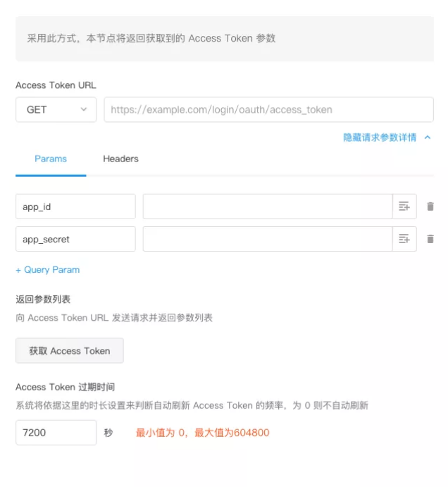This screenshot has height=487, width=448.
Task: Click the value field for app_id
Action: click(x=267, y=206)
